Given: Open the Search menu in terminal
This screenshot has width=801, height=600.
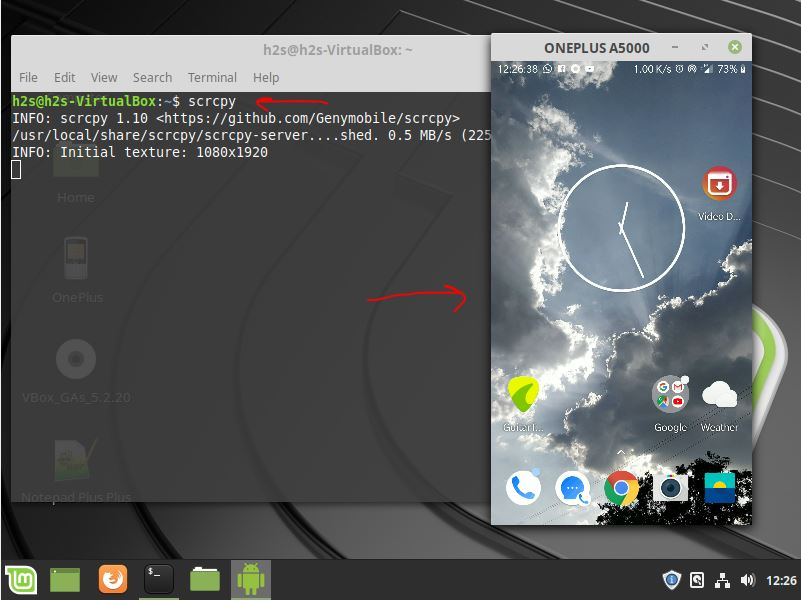Looking at the screenshot, I should coord(152,78).
